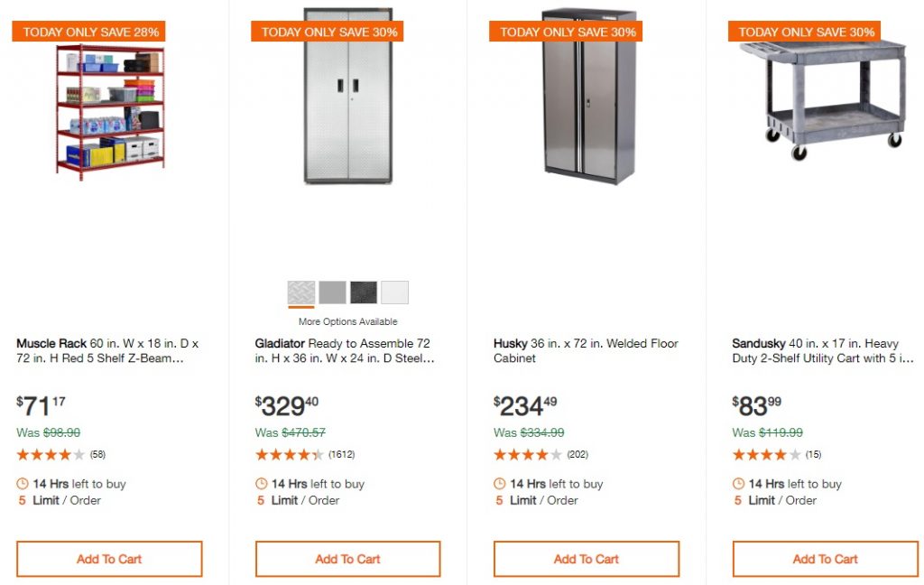Screen dimensions: 924x585
Task: Open Gladiator Ready to Assemble product title
Action: (345, 351)
